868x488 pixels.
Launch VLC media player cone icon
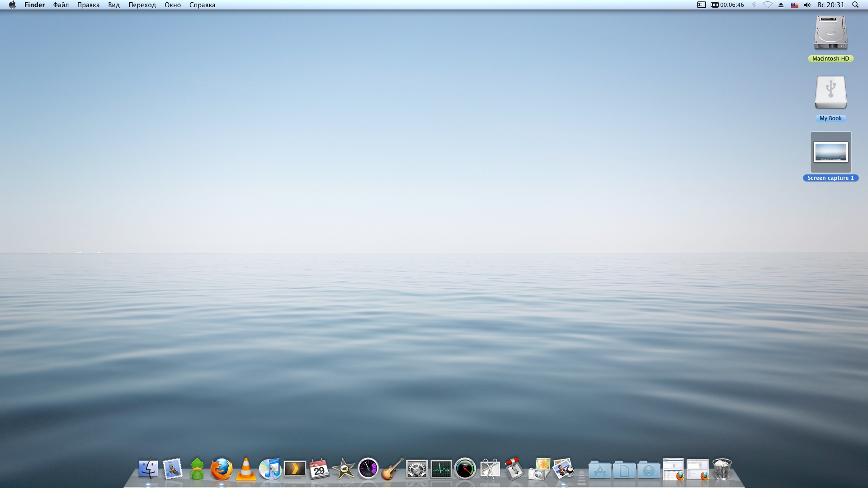pyautogui.click(x=246, y=469)
